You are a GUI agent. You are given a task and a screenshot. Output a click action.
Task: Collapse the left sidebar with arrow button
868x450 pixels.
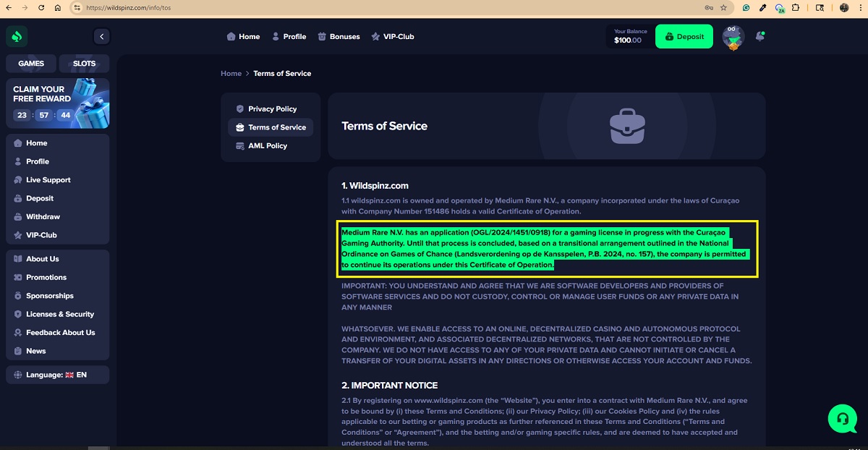click(x=101, y=36)
